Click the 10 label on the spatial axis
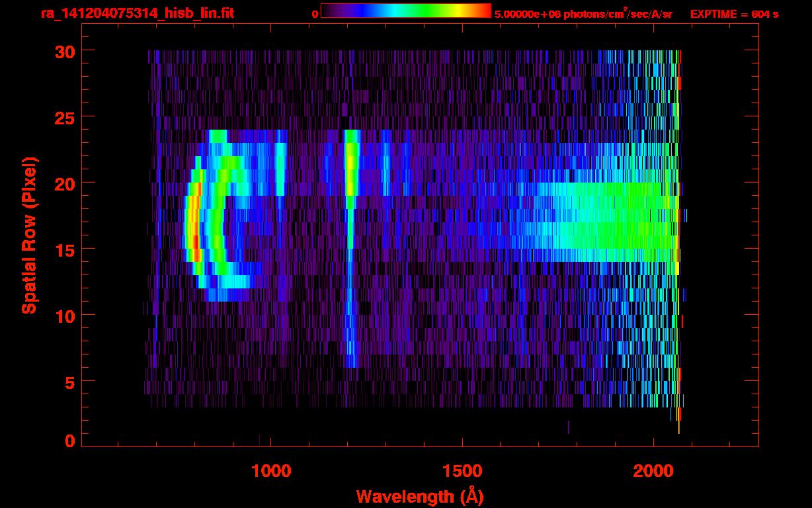This screenshot has height=508, width=812. (x=64, y=316)
